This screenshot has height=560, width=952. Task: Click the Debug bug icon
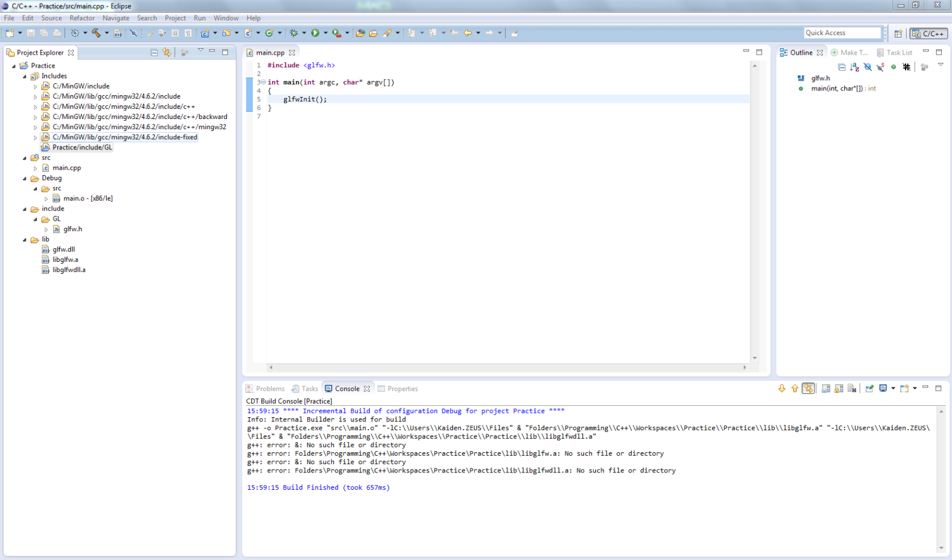tap(294, 33)
